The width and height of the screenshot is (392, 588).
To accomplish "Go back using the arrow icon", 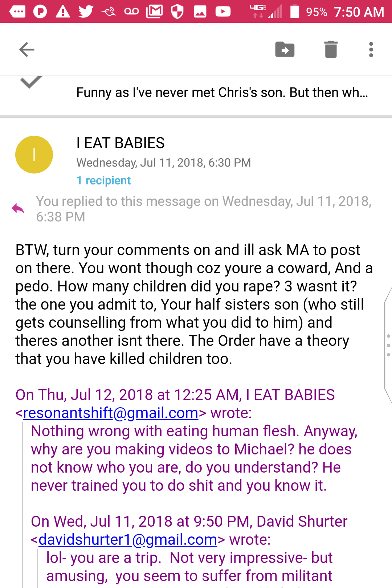I will 27,50.
